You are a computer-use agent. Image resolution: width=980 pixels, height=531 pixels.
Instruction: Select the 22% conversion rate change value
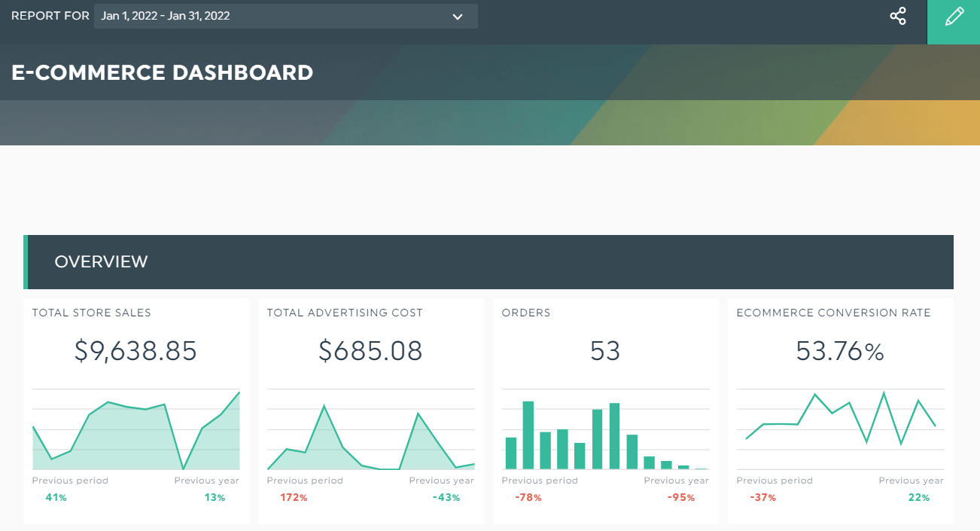coord(920,497)
